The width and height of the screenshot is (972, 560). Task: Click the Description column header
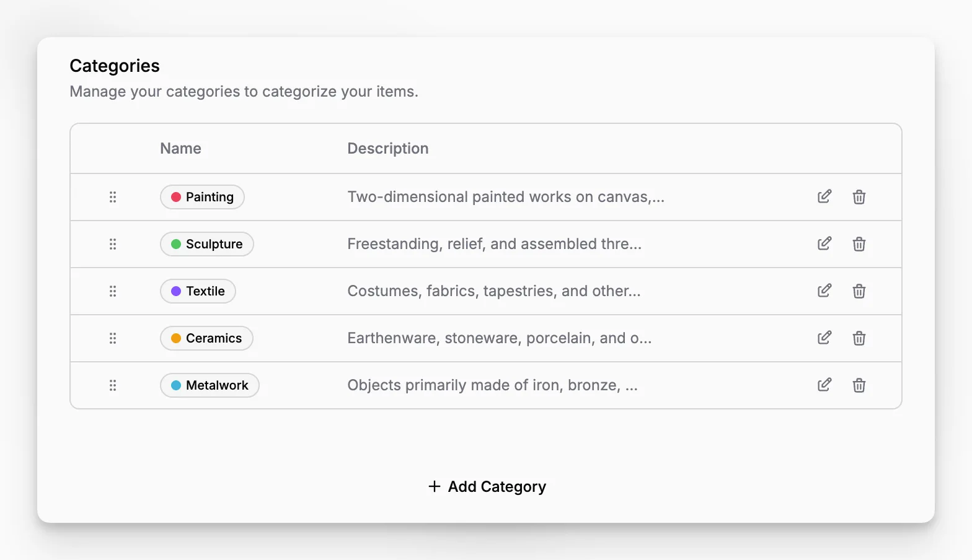(388, 149)
